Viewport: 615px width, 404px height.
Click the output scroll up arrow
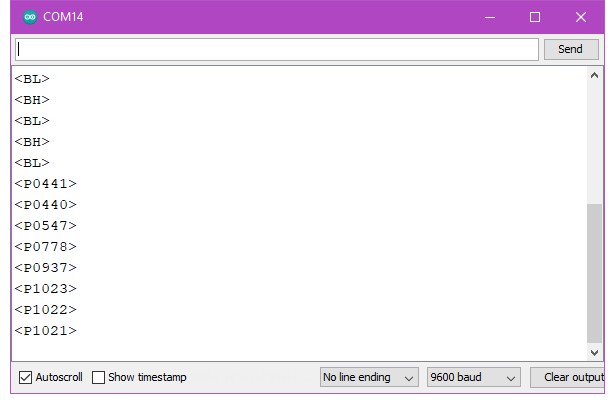click(595, 76)
